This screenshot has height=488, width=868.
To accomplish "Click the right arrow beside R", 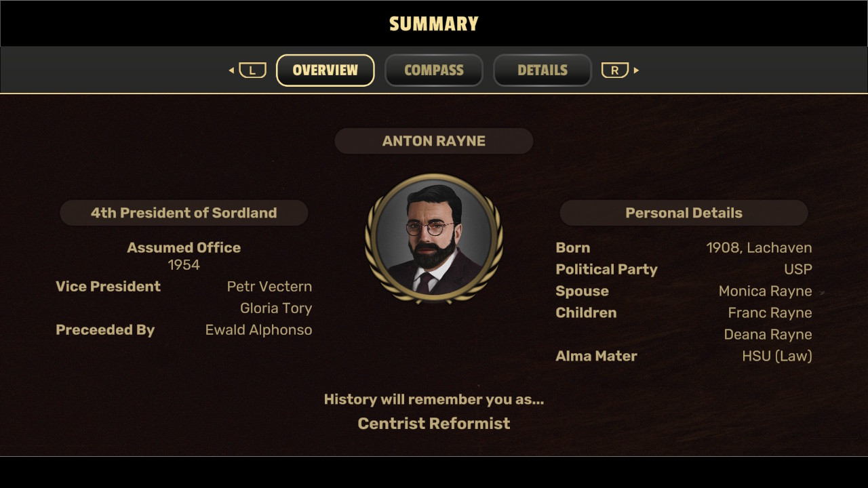I will click(x=636, y=70).
